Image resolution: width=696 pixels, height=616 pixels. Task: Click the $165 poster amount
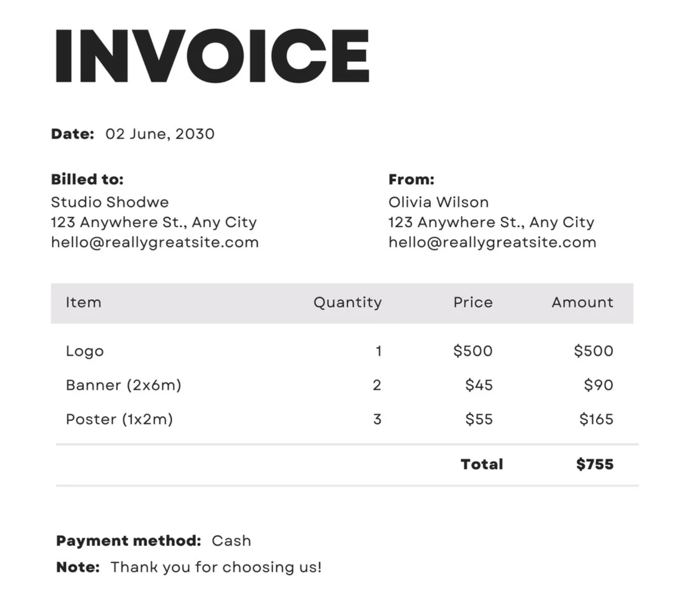(x=596, y=419)
